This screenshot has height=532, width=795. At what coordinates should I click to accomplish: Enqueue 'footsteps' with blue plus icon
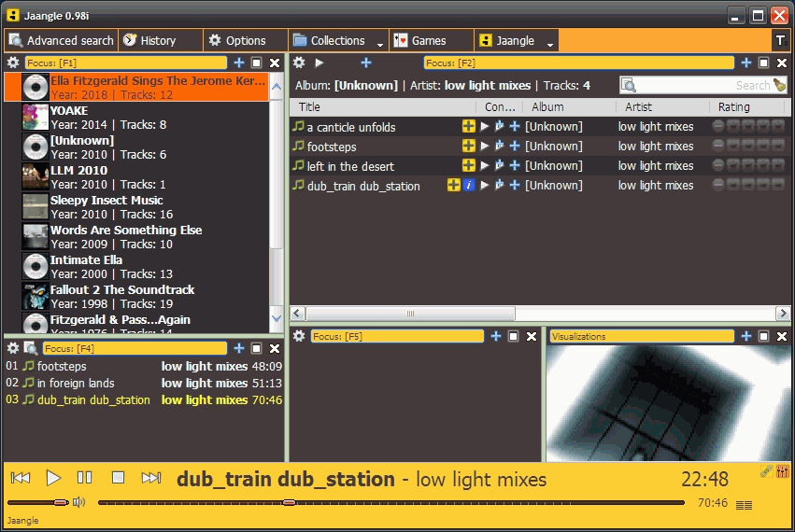click(515, 146)
